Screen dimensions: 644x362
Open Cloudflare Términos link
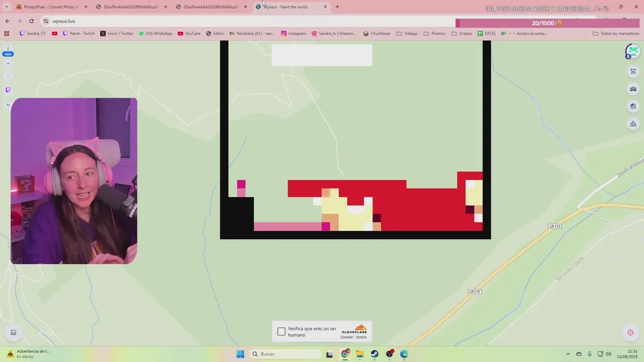361,337
